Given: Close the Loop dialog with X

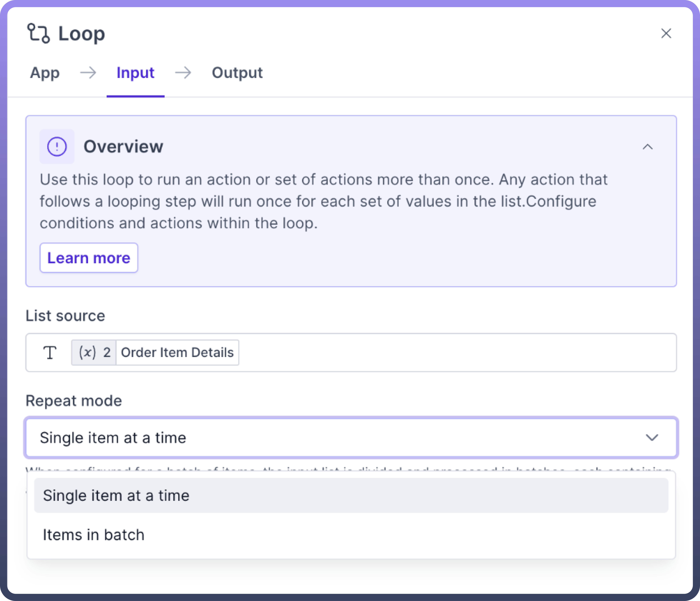Looking at the screenshot, I should click(666, 33).
